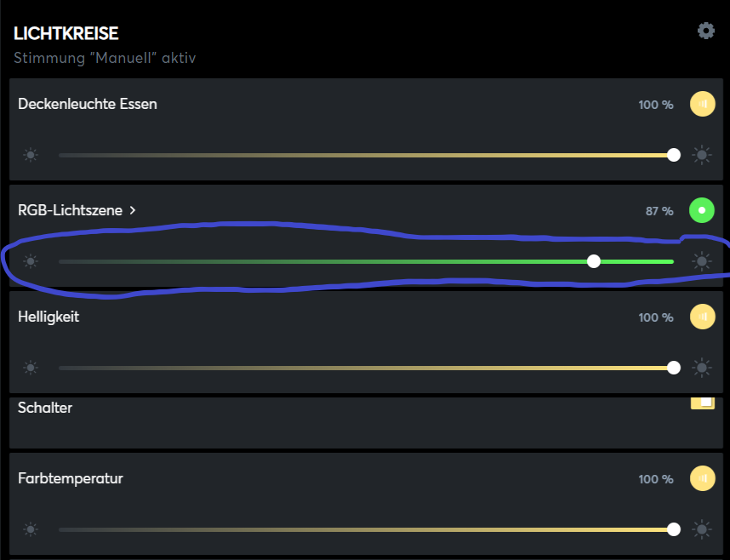Click the Deckenleuchte Essen brightness slider handle

click(674, 155)
